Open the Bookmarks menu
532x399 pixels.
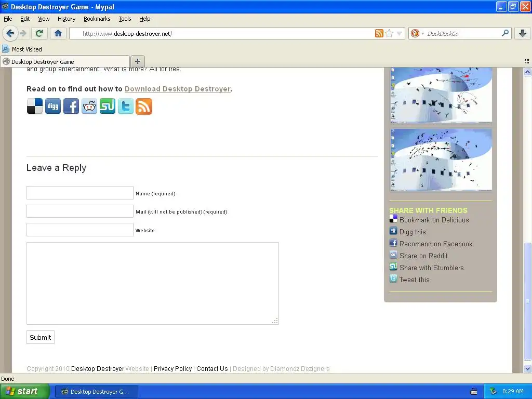click(97, 19)
